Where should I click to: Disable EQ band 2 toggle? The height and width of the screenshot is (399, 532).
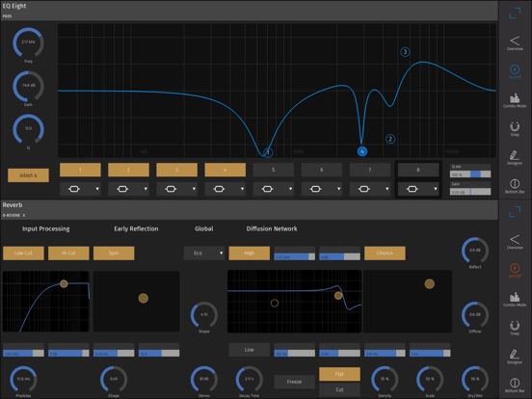(x=128, y=170)
